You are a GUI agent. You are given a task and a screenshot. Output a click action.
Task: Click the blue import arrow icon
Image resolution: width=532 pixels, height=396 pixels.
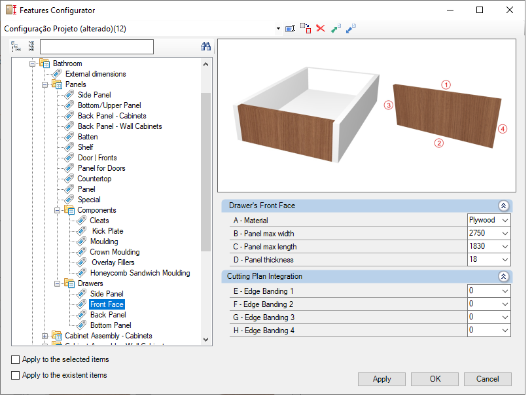click(351, 29)
